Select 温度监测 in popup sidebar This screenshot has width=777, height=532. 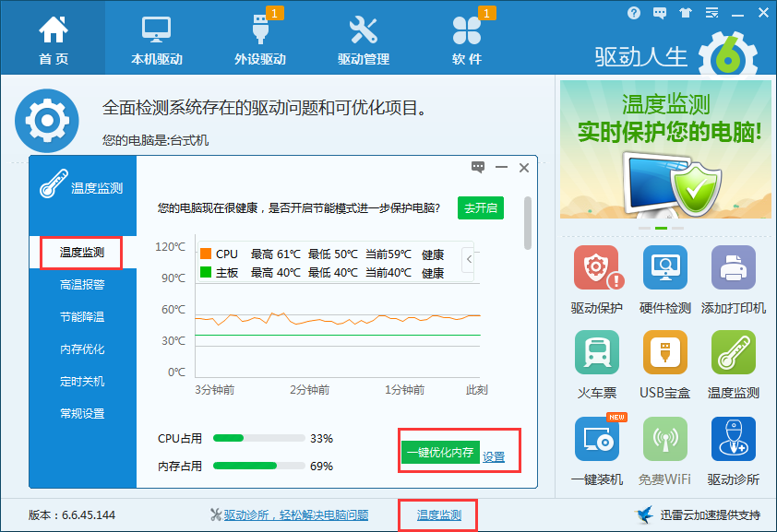[82, 253]
